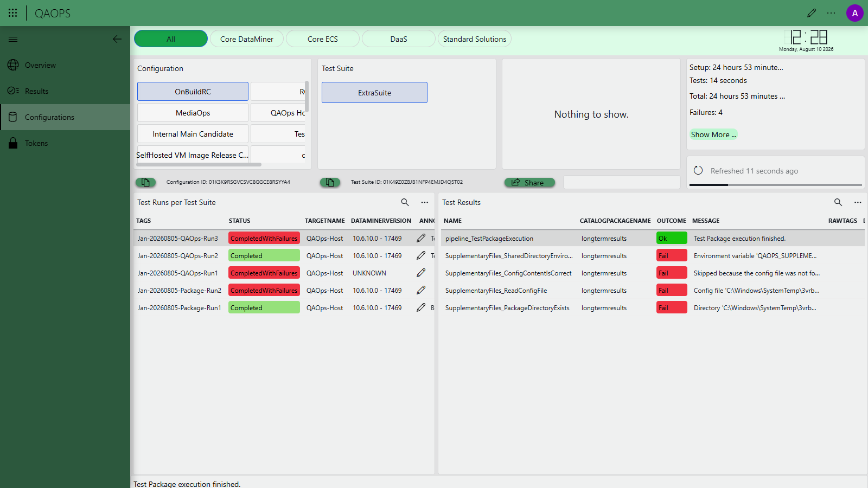Screen dimensions: 868x488
Task: Select SupplementaryFiles_ReadConfigFile result
Action: (653, 290)
